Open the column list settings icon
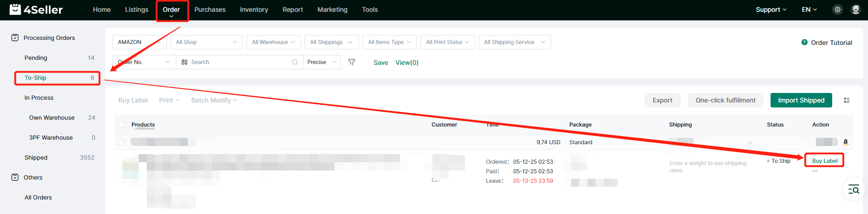Screen dimensions: 868x214 [x=847, y=100]
